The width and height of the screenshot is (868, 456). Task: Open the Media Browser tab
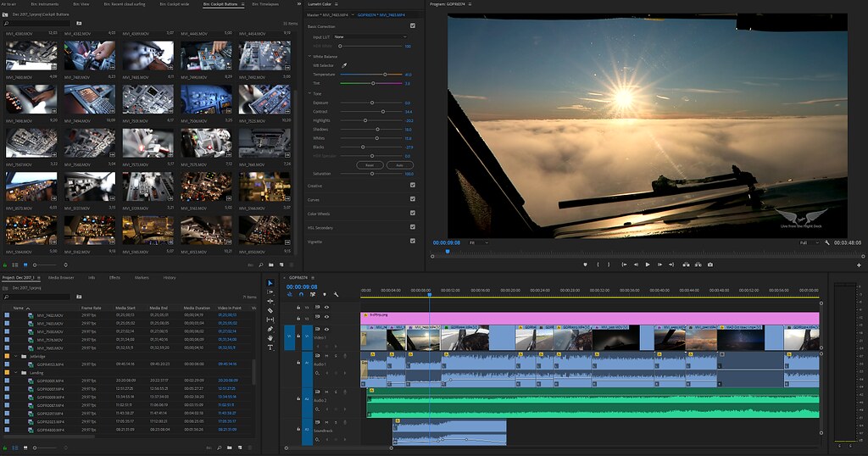tap(61, 277)
